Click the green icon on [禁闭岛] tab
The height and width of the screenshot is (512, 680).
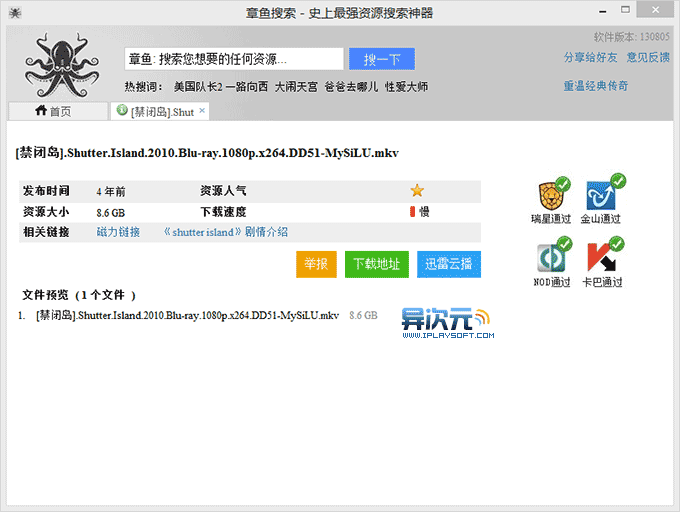click(x=122, y=110)
